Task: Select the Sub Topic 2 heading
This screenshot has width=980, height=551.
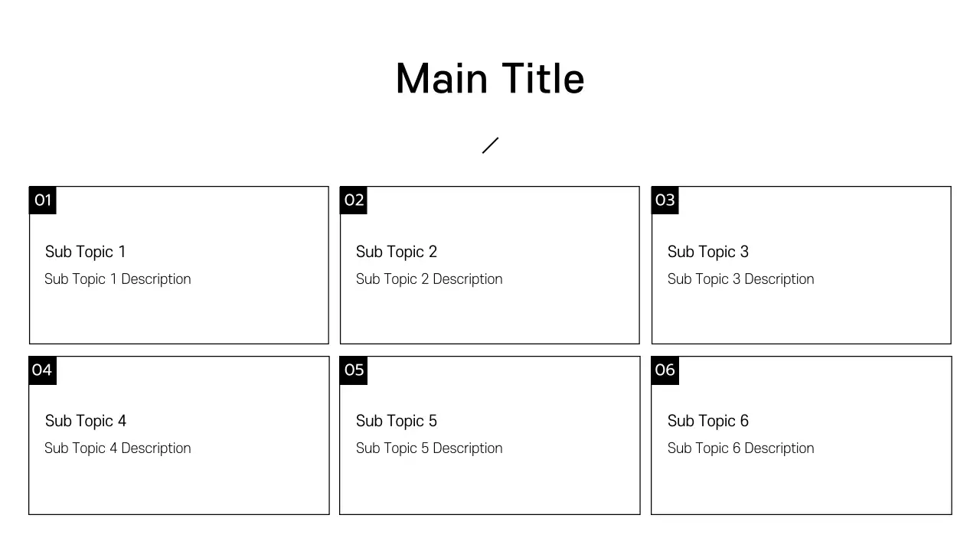Action: (x=397, y=252)
